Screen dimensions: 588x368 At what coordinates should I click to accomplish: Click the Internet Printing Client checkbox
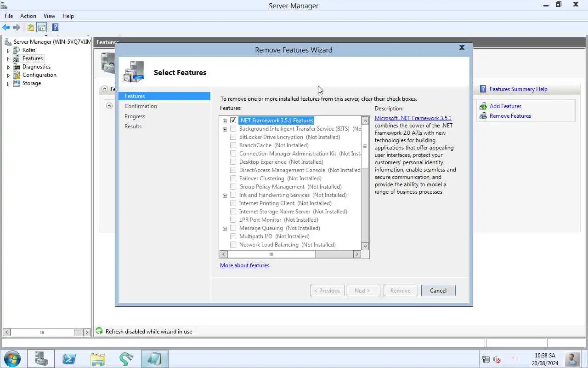point(233,203)
